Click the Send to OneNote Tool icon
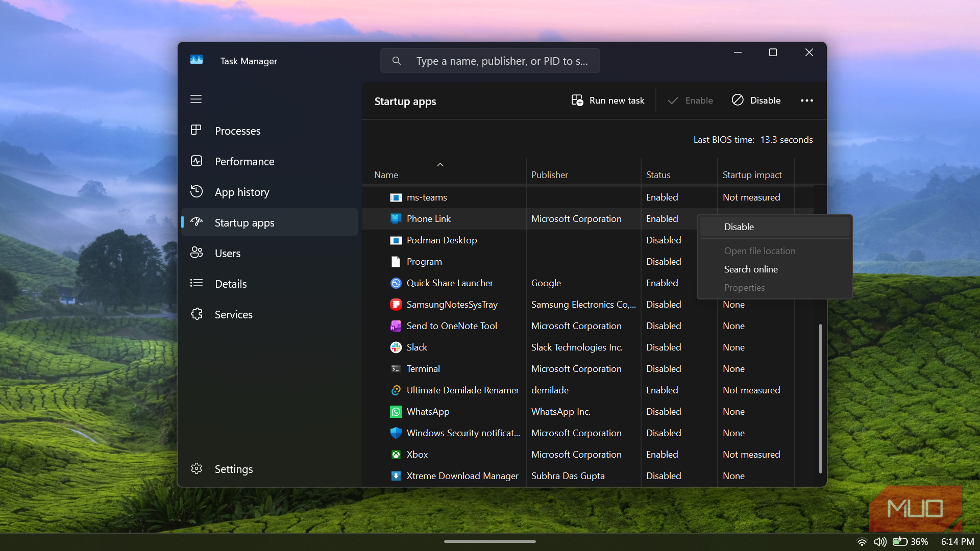 [x=396, y=326]
